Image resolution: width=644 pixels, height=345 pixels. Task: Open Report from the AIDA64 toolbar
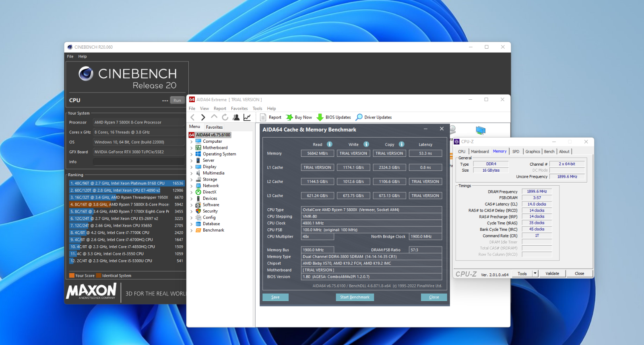pos(271,117)
